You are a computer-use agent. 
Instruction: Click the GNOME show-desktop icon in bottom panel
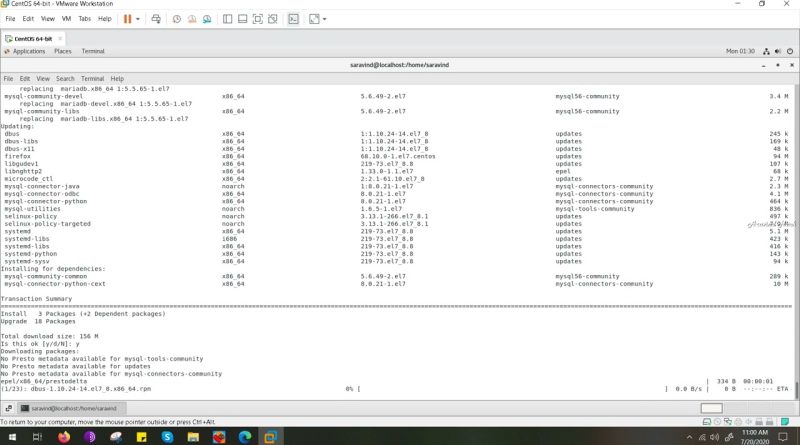click(9, 408)
